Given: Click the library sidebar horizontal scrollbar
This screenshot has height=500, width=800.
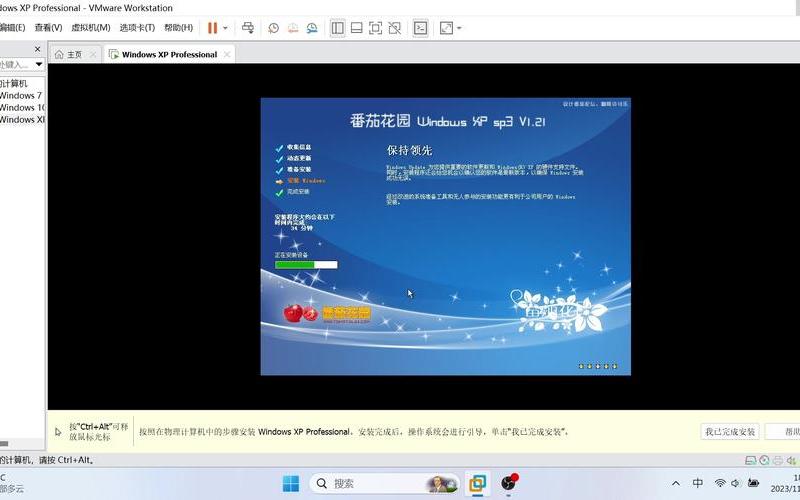Looking at the screenshot, I should (x=5, y=443).
